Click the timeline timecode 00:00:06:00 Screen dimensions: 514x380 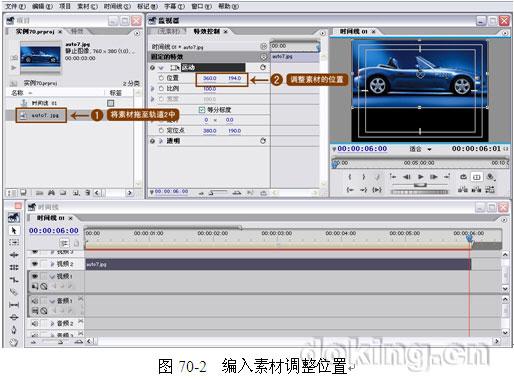point(54,230)
